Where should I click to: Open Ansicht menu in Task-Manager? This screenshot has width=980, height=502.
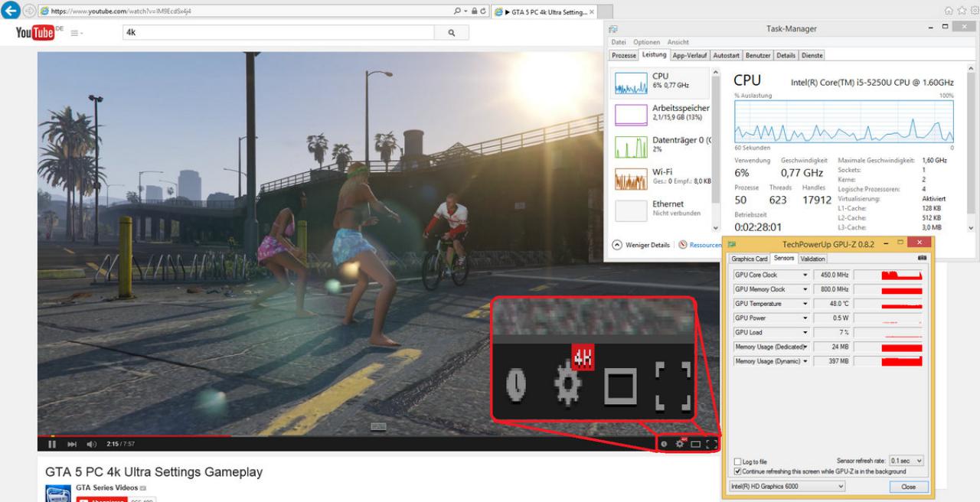click(678, 42)
